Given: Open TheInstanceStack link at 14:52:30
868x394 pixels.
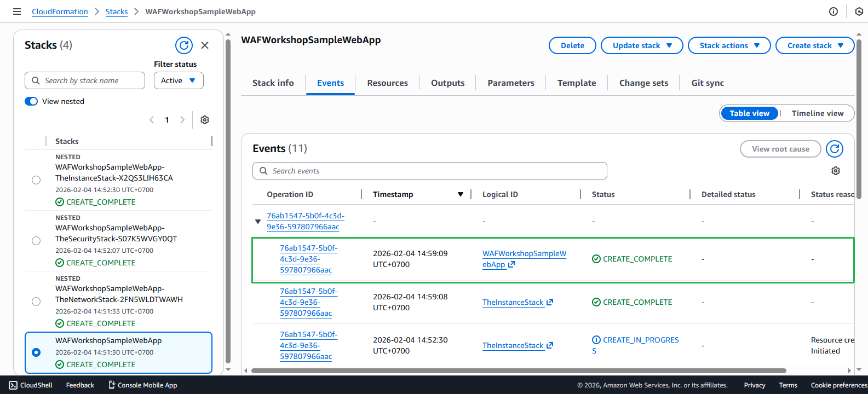Looking at the screenshot, I should coord(513,345).
